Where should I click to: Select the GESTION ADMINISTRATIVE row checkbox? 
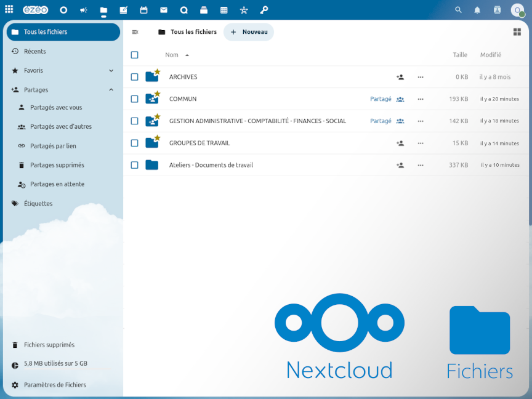[134, 121]
